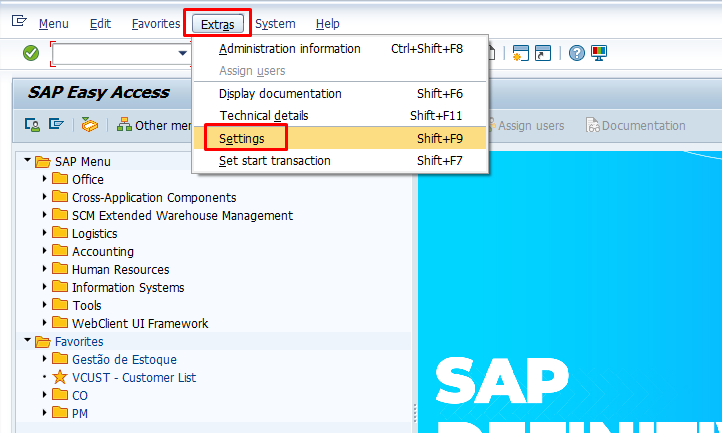This screenshot has height=433, width=722.
Task: Collapse the SAP Menu tree node
Action: pos(27,162)
